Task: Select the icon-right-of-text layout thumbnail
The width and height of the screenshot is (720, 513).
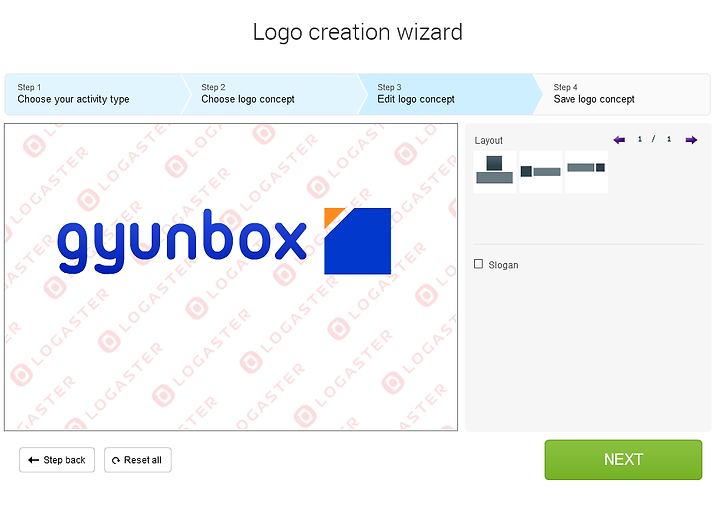Action: (586, 172)
